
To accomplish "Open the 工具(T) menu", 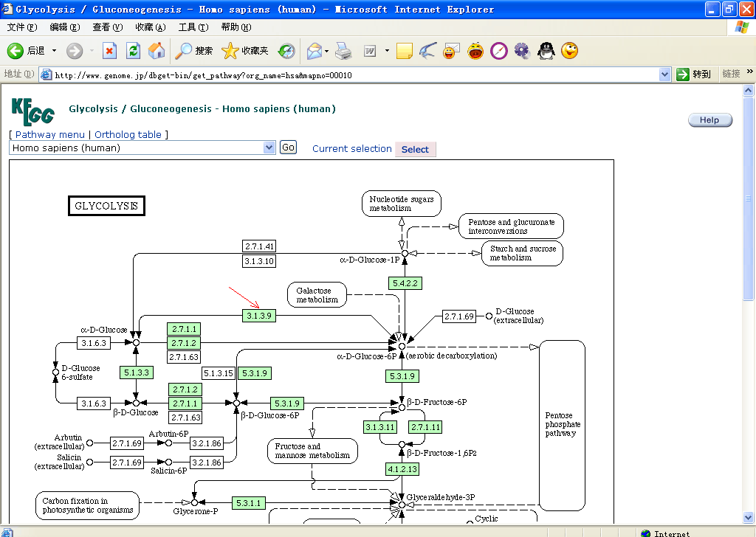I will pos(193,27).
